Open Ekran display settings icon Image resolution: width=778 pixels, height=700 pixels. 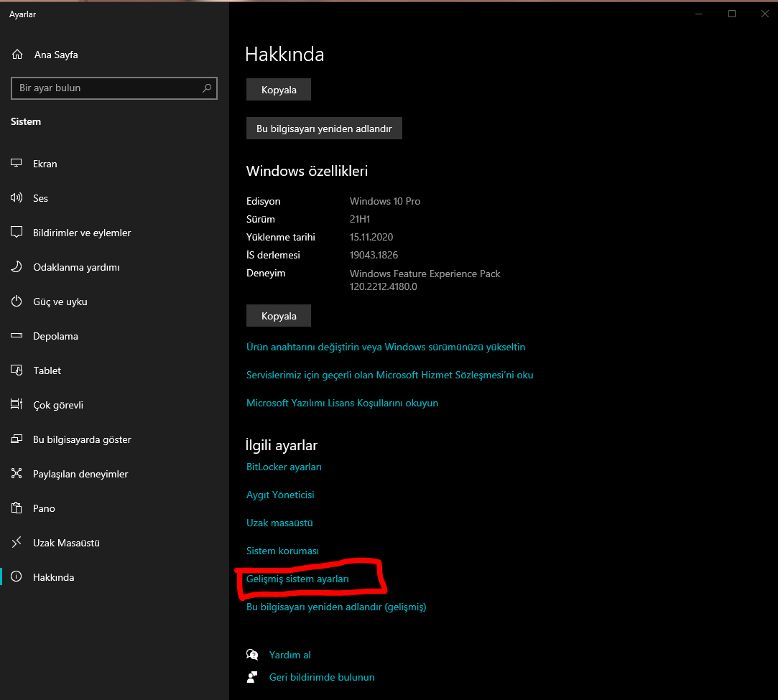[17, 164]
